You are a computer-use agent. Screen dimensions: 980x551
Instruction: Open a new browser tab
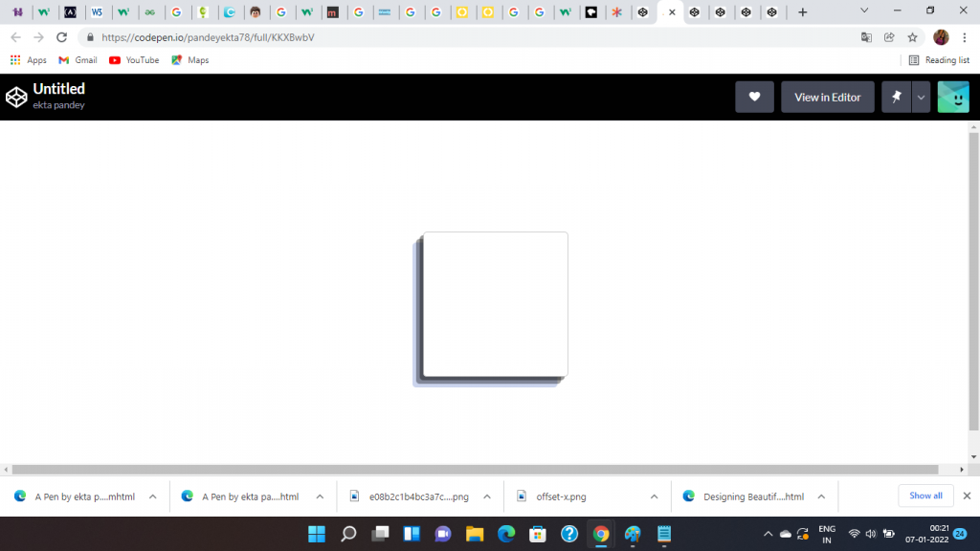click(x=802, y=12)
